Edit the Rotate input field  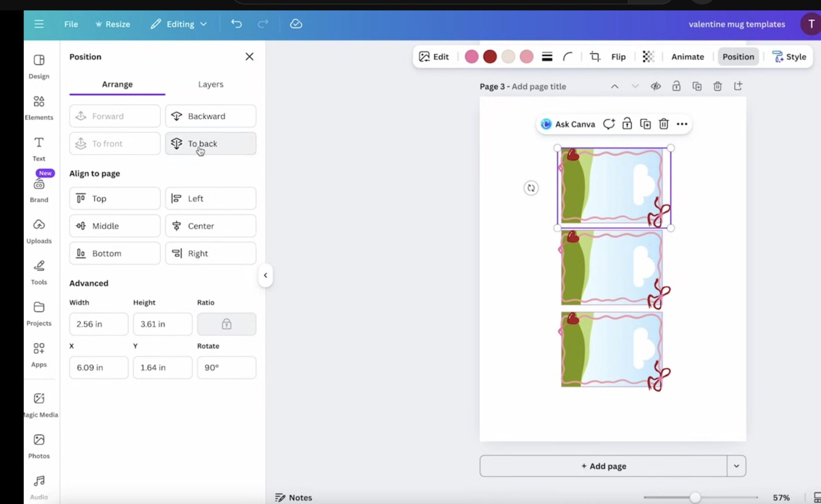(x=226, y=367)
